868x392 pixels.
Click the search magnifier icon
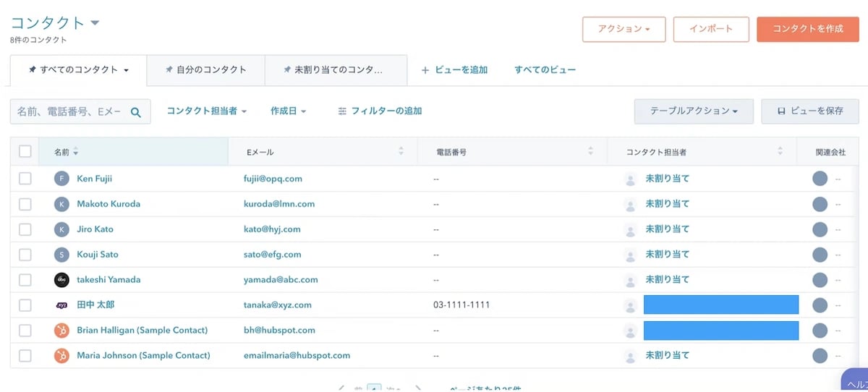click(135, 111)
